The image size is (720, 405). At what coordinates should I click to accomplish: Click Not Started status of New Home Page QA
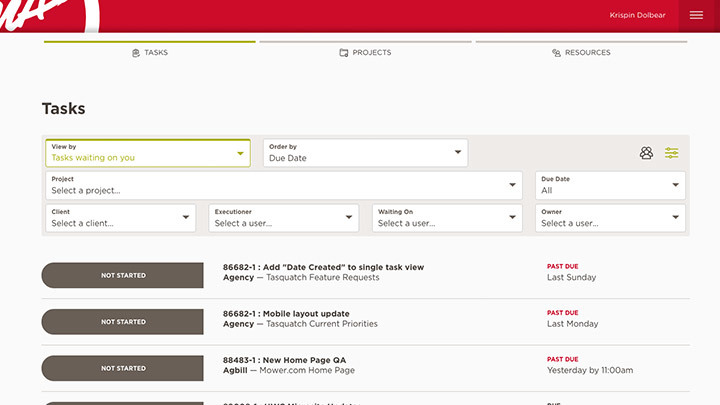click(122, 368)
